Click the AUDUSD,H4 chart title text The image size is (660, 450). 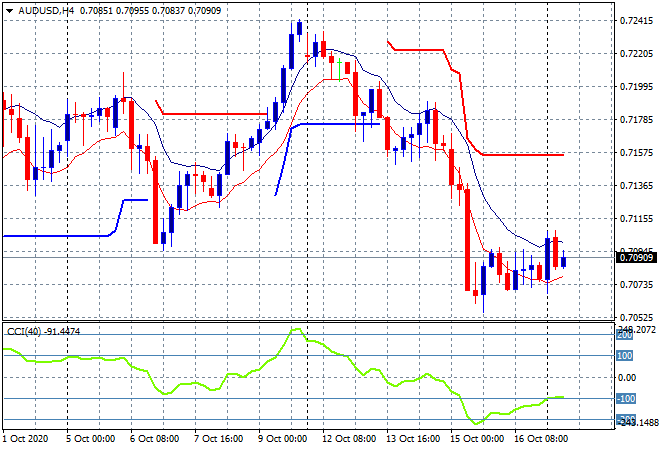[x=46, y=11]
